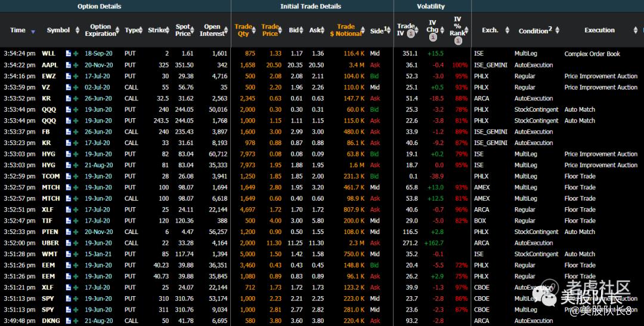Open the document icon for KR 17-Jul-20 call
Viewport: 644px width, 326px height.
pyautogui.click(x=68, y=143)
